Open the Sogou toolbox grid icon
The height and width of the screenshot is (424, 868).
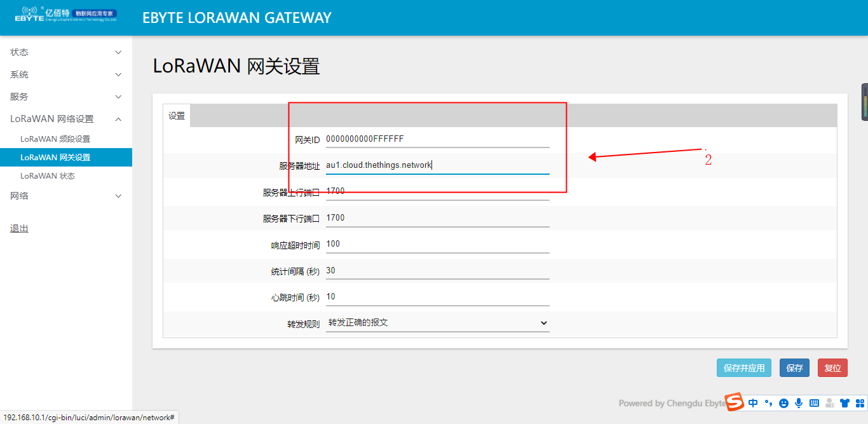(859, 403)
